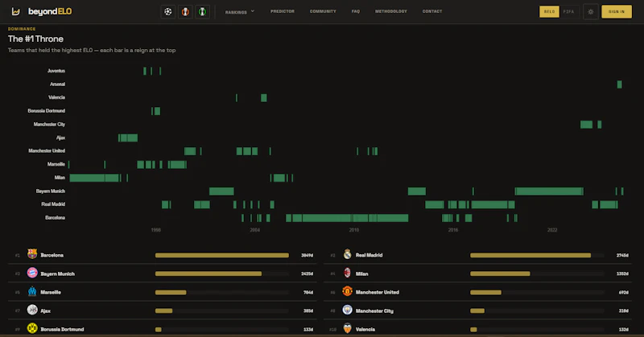This screenshot has height=337, width=644.
Task: Click the Bayern Munich club crest
Action: 32,273
